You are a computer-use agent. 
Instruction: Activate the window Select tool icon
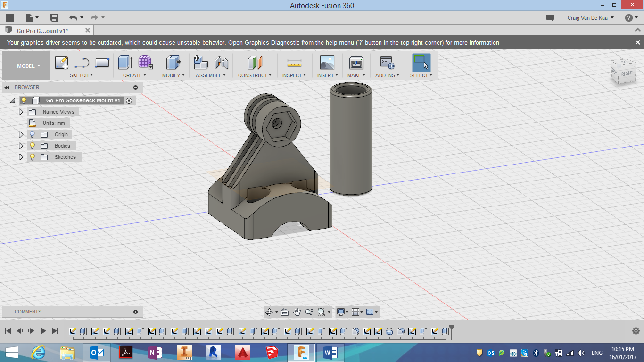tap(421, 62)
